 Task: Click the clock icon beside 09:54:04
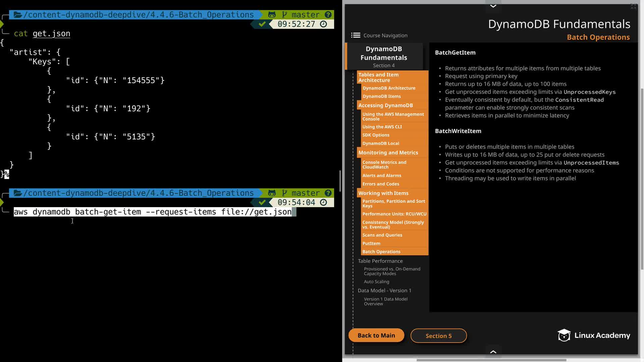pyautogui.click(x=323, y=202)
